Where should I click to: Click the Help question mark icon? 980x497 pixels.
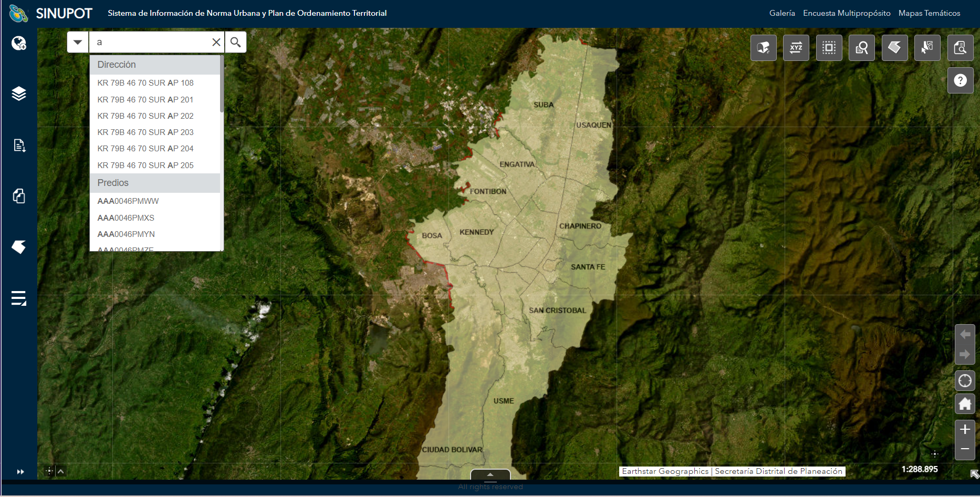(x=961, y=80)
